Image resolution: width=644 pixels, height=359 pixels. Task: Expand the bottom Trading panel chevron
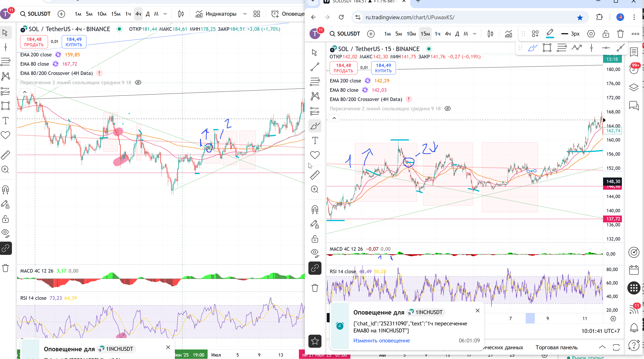pos(602,347)
